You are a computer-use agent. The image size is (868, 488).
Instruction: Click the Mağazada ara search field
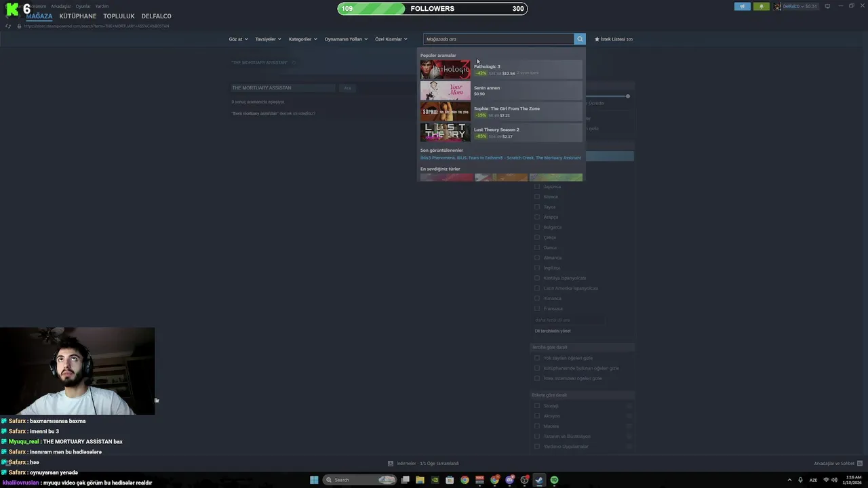[x=498, y=39]
